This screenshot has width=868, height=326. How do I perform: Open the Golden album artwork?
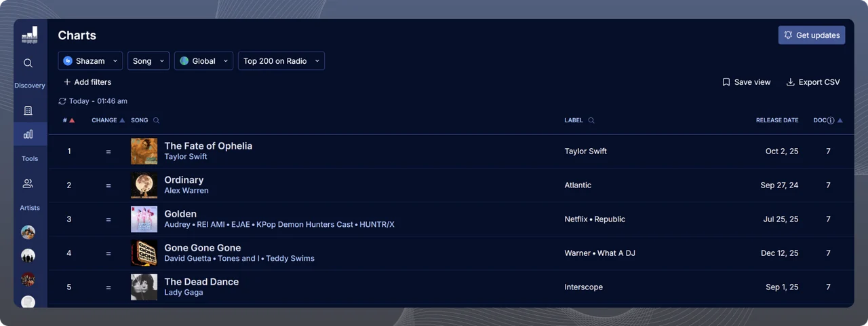pyautogui.click(x=144, y=219)
